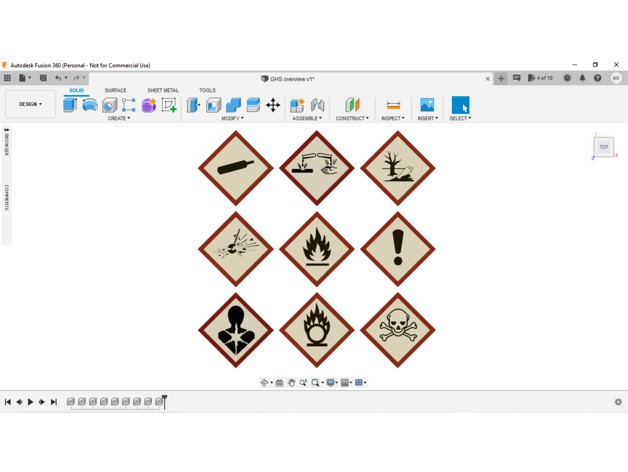Switch to the SOLID tab
Image resolution: width=628 pixels, height=472 pixels.
coord(76,91)
